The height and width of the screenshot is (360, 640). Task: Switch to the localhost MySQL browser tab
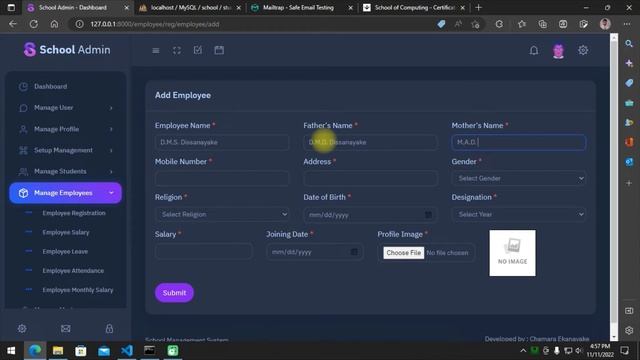pyautogui.click(x=189, y=7)
